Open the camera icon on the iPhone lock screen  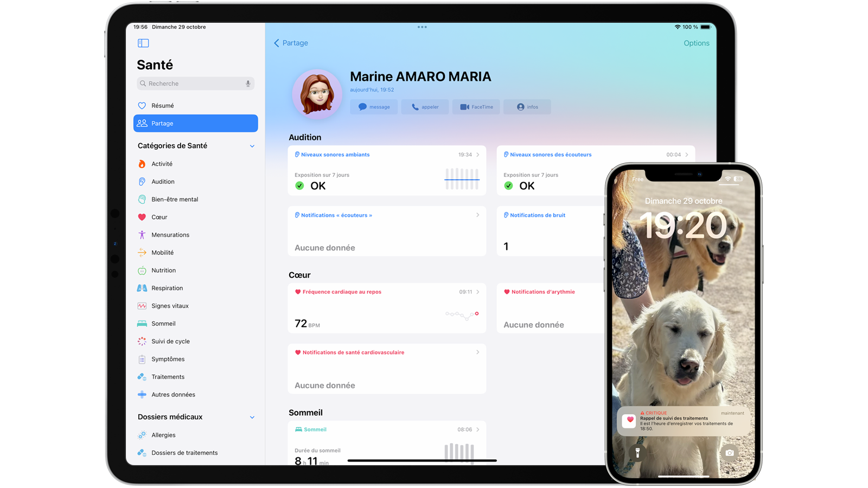730,453
